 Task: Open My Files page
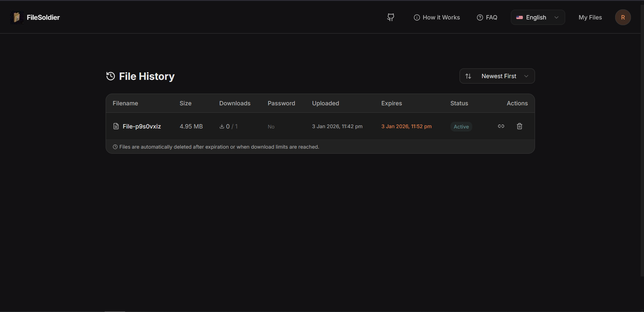[x=590, y=17]
